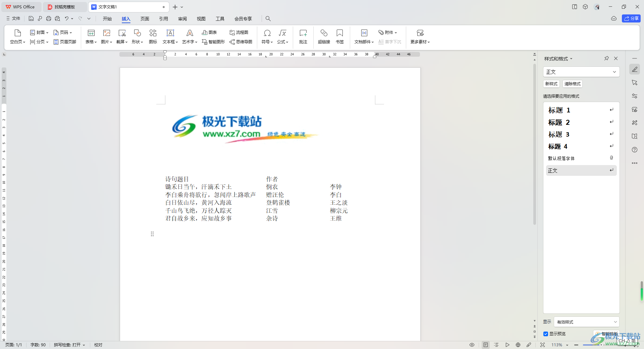Open the File (文件) menu
The width and height of the screenshot is (644, 349).
click(13, 19)
